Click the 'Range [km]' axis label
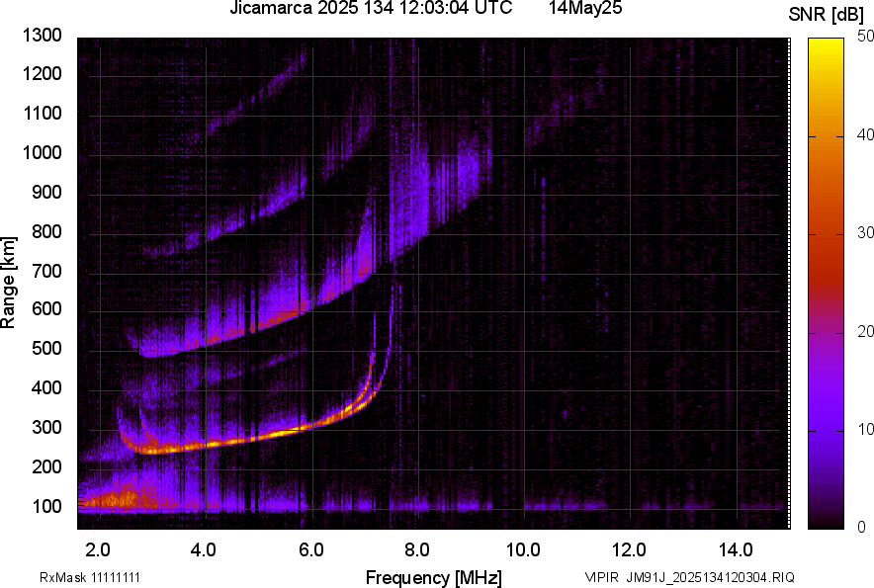This screenshot has width=874, height=588. pos(8,282)
